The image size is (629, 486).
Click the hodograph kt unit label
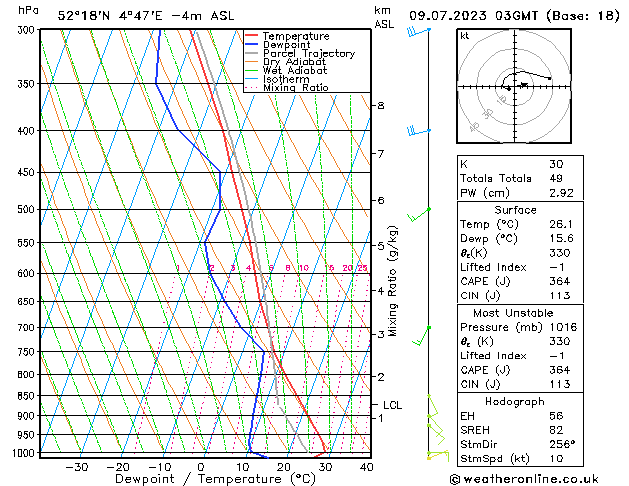click(464, 36)
